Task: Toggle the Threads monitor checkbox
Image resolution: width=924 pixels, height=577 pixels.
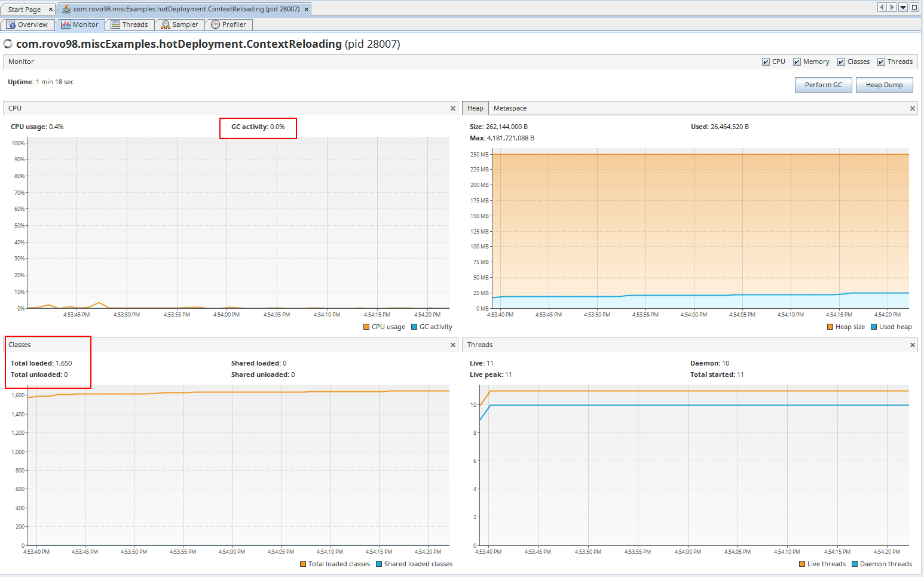Action: pos(881,62)
